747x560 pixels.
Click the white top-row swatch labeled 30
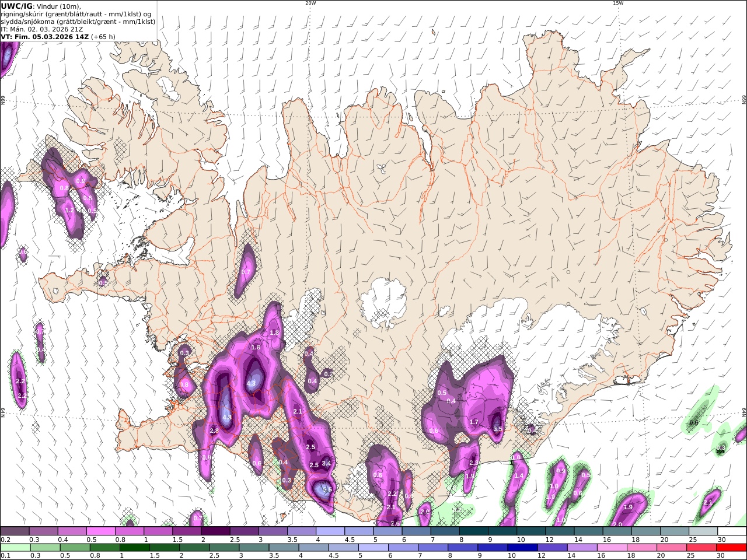click(x=731, y=531)
